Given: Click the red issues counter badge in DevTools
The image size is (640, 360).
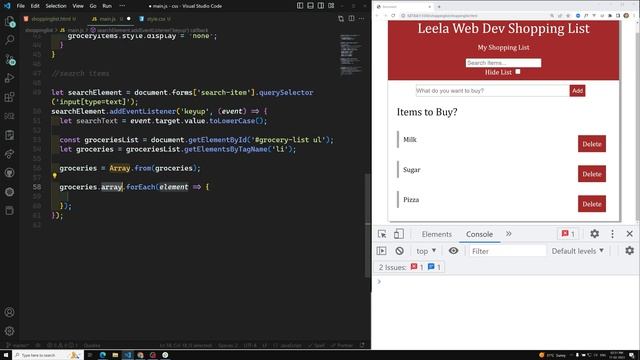Looking at the screenshot, I should tap(568, 234).
